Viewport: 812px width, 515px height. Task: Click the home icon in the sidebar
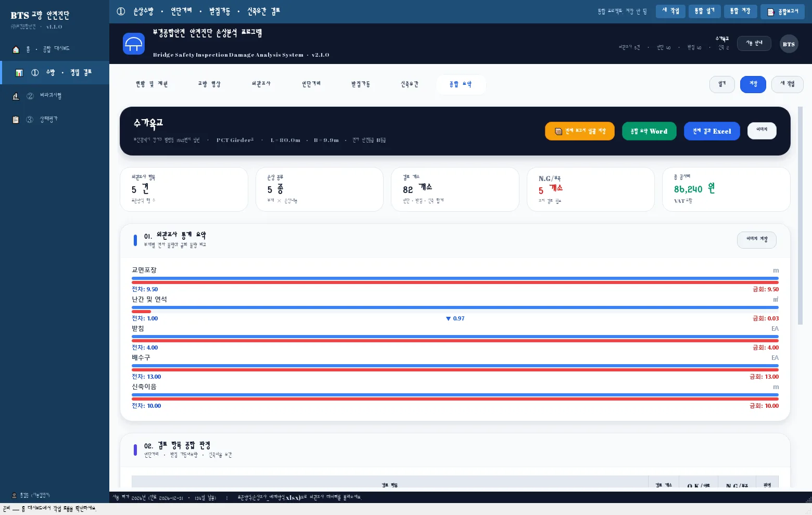tap(16, 49)
